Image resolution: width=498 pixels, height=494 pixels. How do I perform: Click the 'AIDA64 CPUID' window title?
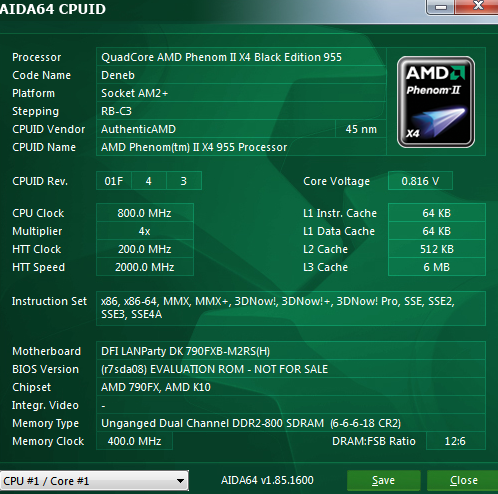[x=53, y=9]
